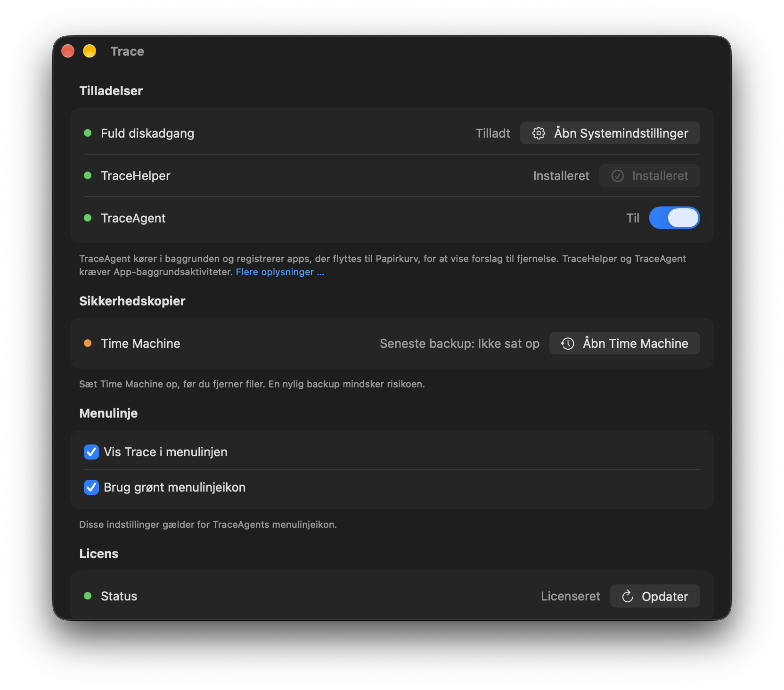Follow the Flere oplysninger link
784x690 pixels.
coord(280,272)
